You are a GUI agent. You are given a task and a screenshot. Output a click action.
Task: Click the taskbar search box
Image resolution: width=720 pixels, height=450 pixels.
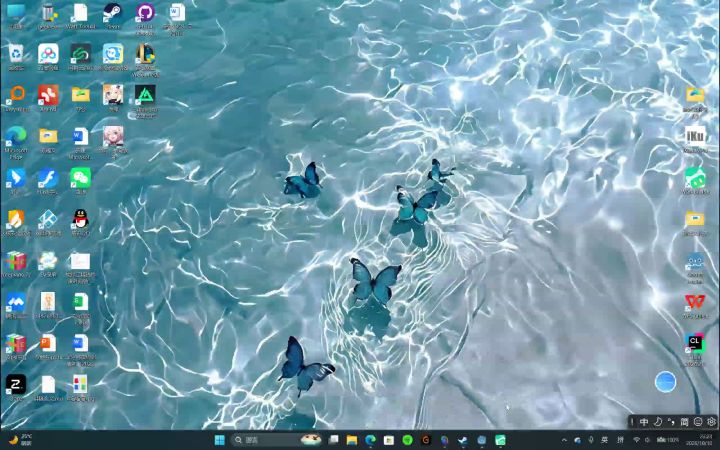point(276,440)
